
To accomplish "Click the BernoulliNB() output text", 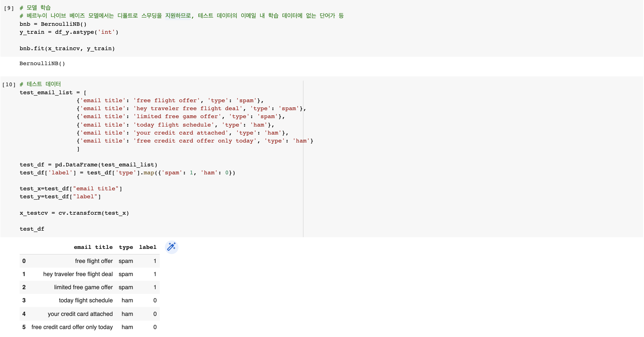I will coord(42,63).
